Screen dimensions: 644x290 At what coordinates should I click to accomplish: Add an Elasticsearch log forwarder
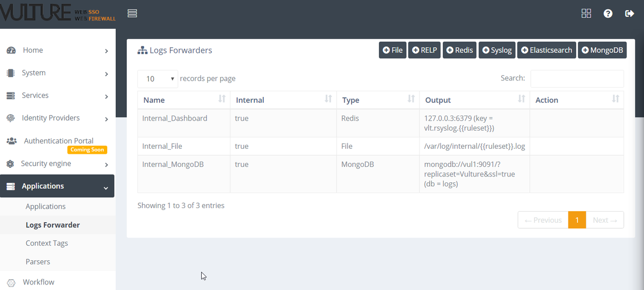(546, 50)
